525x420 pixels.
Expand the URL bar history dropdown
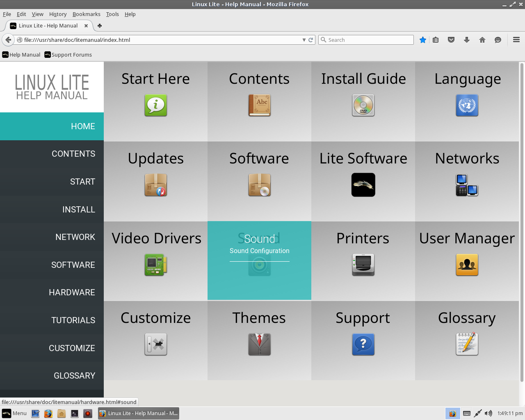304,40
